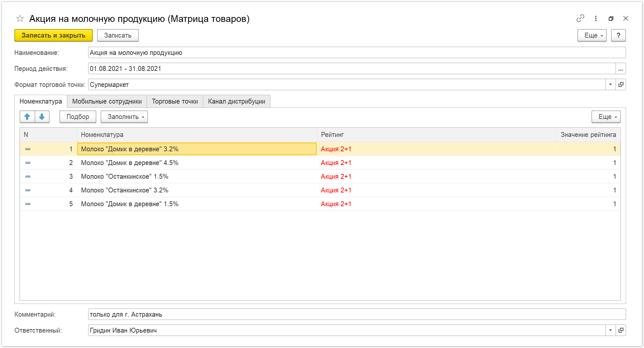Switch to the Канал дистрибуции tab
Screen dimensions: 644x348
pos(236,101)
